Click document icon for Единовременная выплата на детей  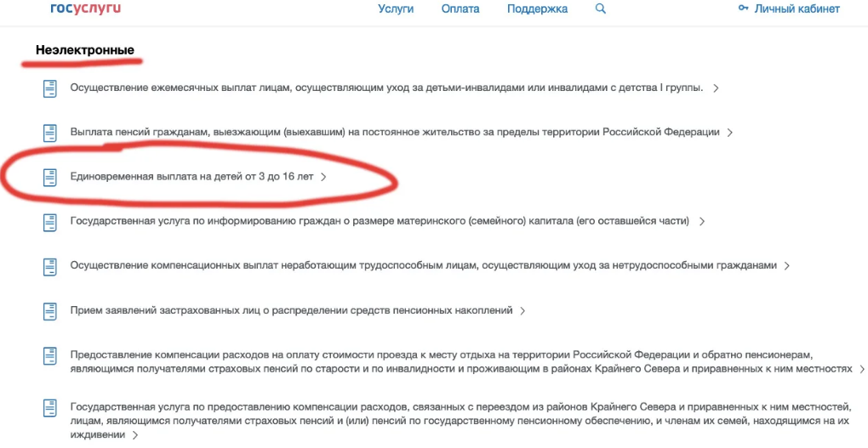(x=50, y=177)
